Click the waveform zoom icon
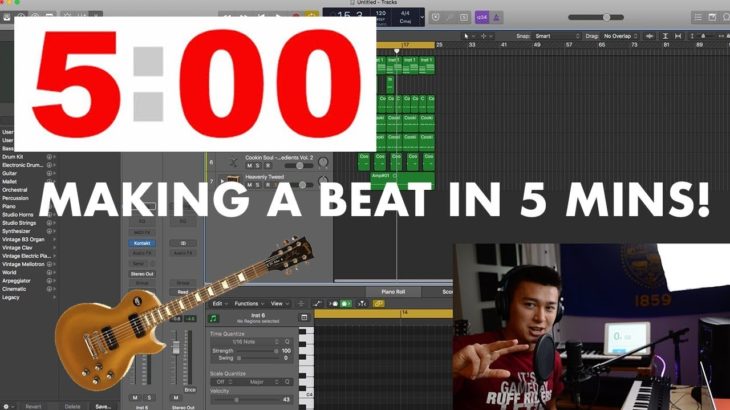The image size is (730, 410). pos(649,36)
